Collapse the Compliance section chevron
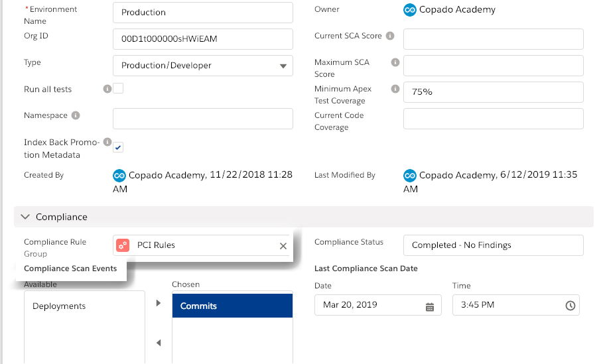This screenshot has width=603, height=364. coord(25,217)
